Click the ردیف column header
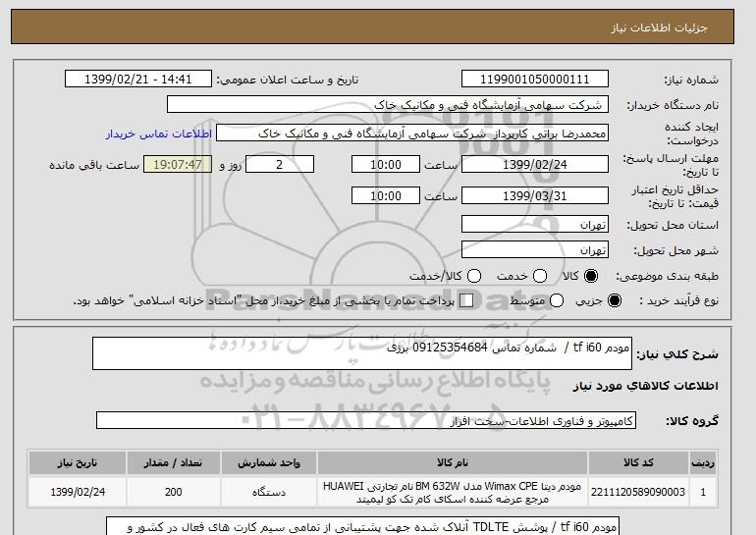This screenshot has width=756, height=535. click(x=703, y=462)
